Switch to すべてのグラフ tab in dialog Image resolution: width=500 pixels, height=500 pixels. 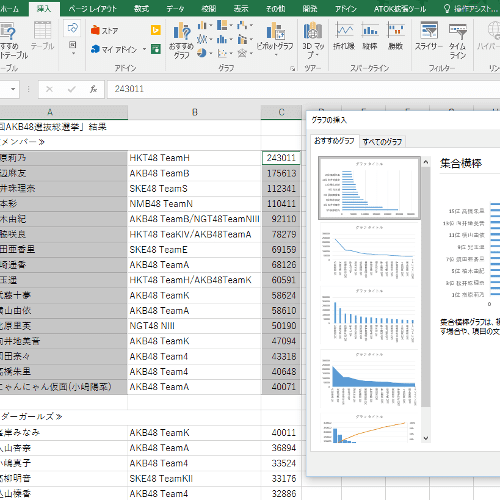coord(382,142)
